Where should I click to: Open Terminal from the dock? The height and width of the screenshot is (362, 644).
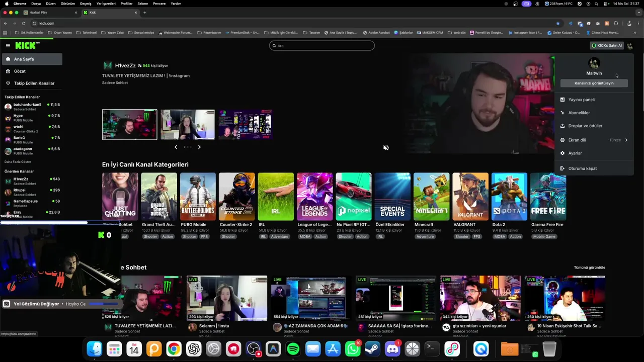(x=432, y=348)
